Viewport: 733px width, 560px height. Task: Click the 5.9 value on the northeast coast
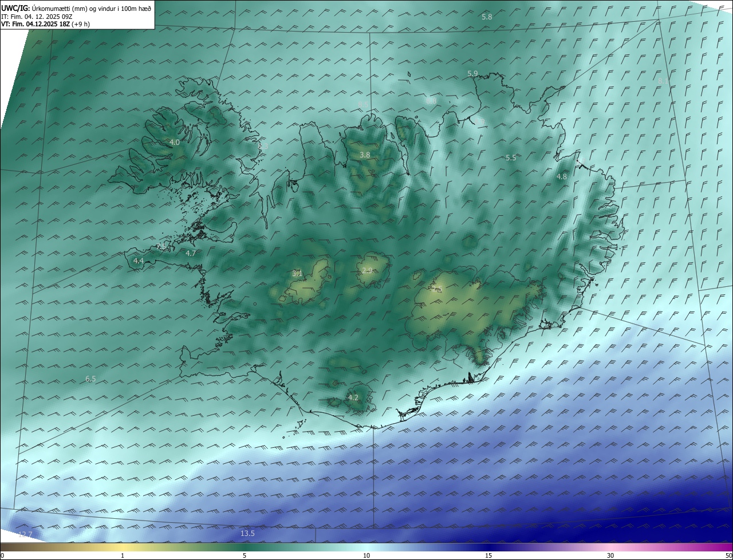(472, 73)
